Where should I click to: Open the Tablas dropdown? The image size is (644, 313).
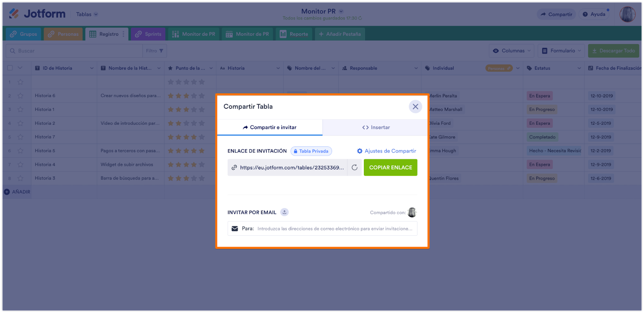pyautogui.click(x=87, y=14)
